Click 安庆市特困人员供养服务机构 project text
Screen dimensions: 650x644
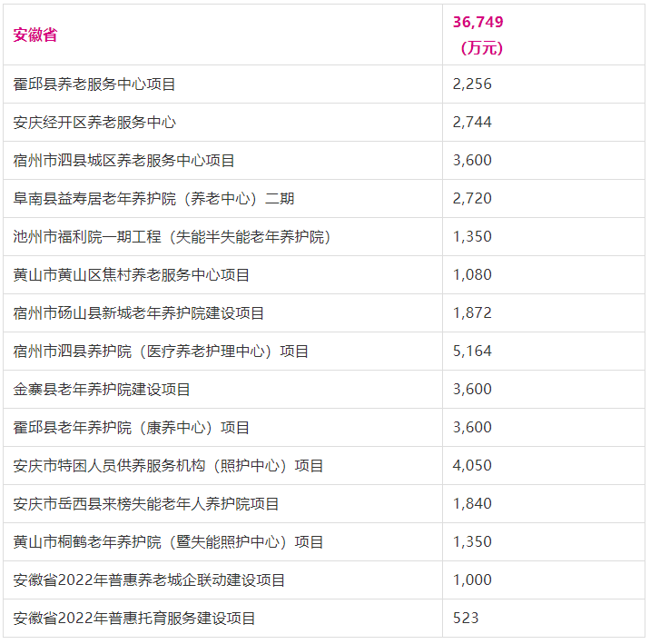tap(169, 465)
